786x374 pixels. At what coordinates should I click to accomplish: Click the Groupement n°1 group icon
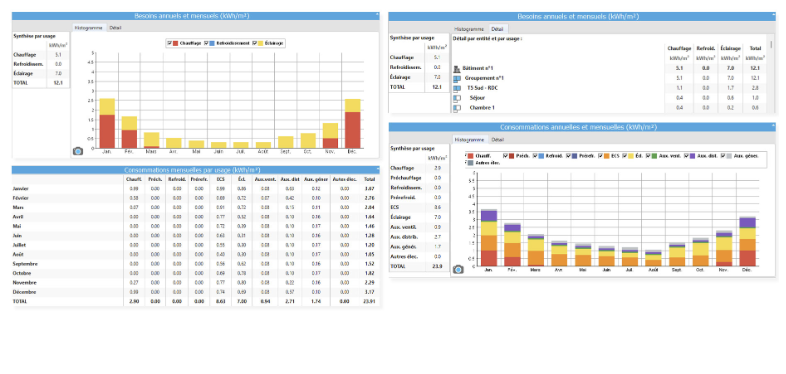tap(457, 78)
